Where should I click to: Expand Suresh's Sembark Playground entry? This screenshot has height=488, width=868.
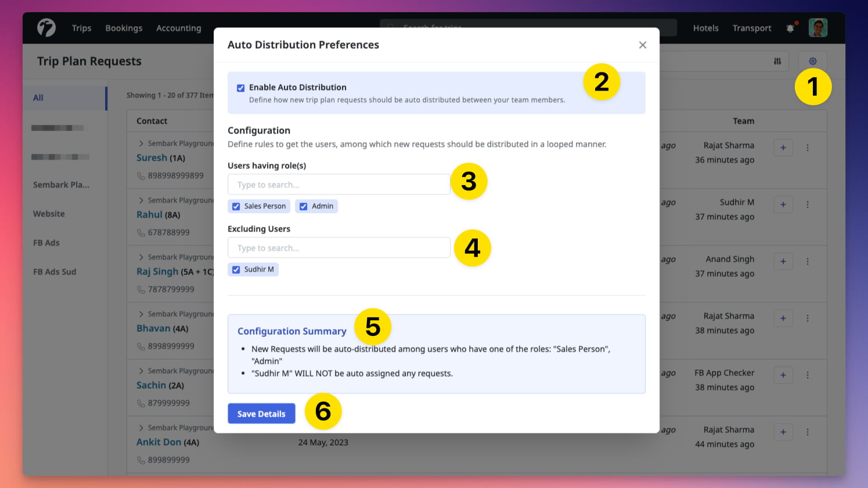[141, 143]
